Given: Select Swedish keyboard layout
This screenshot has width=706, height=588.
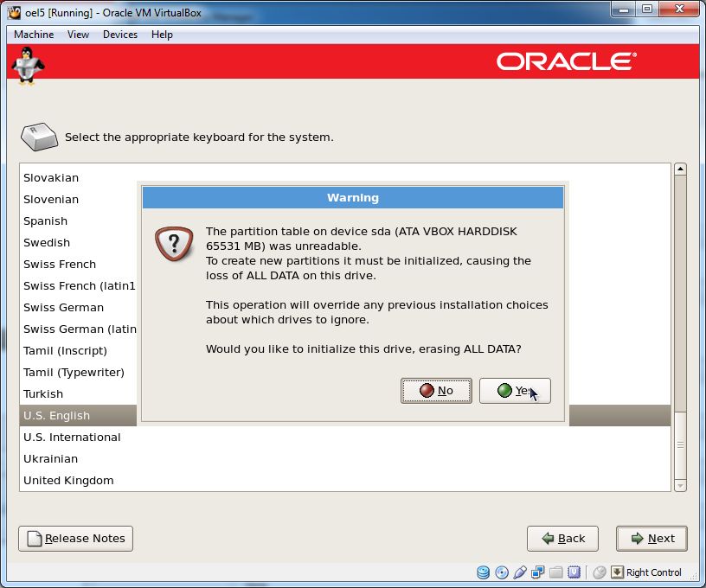Looking at the screenshot, I should point(79,242).
